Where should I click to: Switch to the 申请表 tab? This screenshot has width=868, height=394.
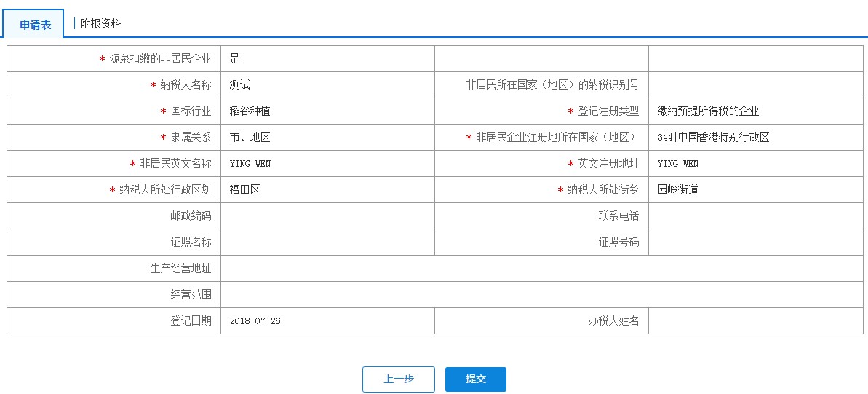pyautogui.click(x=35, y=24)
